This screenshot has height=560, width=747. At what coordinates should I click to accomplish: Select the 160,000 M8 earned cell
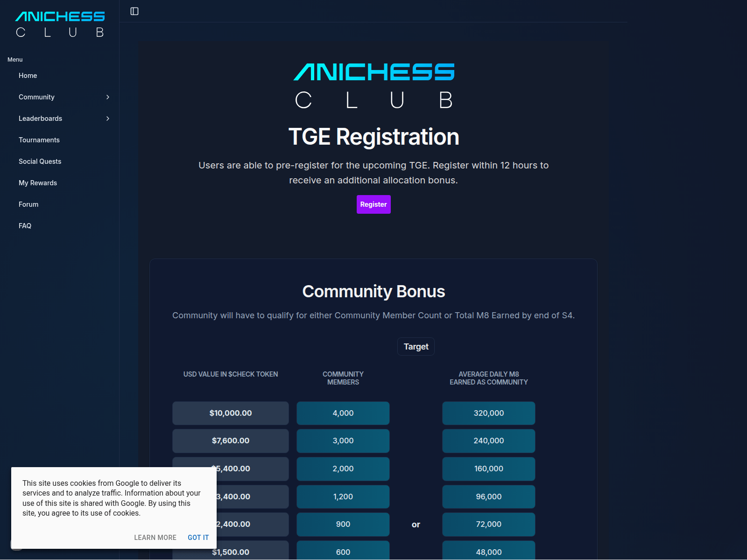click(x=489, y=469)
